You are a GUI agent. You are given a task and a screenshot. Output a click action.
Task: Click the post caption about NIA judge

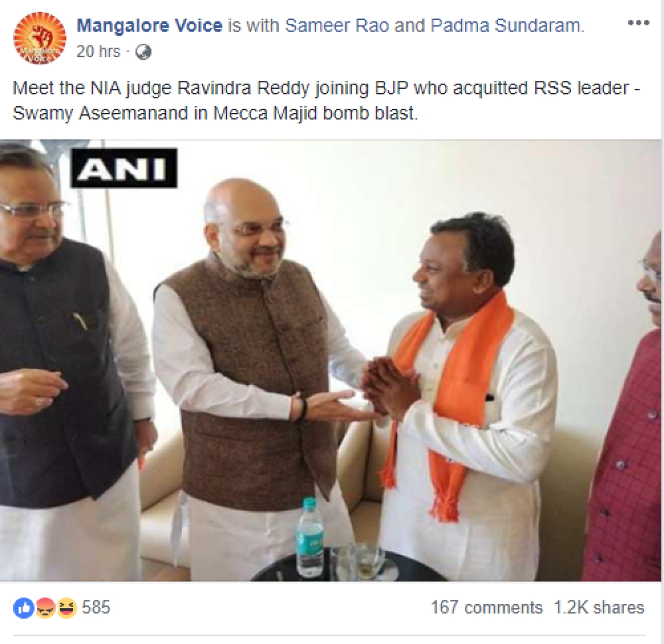[x=326, y=101]
